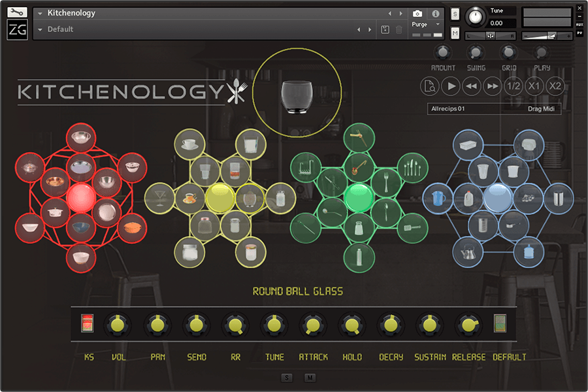This screenshot has height=392, width=588.
Task: Go to next instrument with right arrow
Action: pyautogui.click(x=401, y=14)
